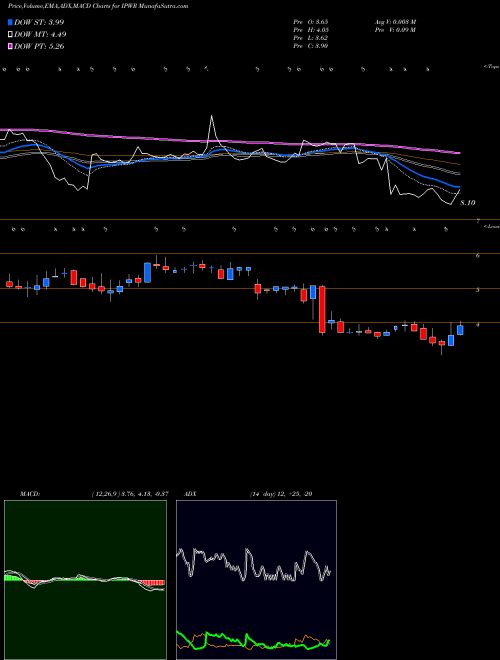This screenshot has width=500, height=660.
Task: Click the 3.10 price label on EMA chart
Action: (468, 203)
